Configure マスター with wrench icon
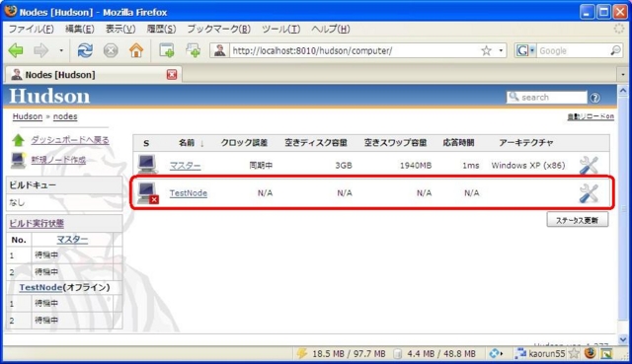Viewport: 632px width, 364px height. click(x=589, y=165)
